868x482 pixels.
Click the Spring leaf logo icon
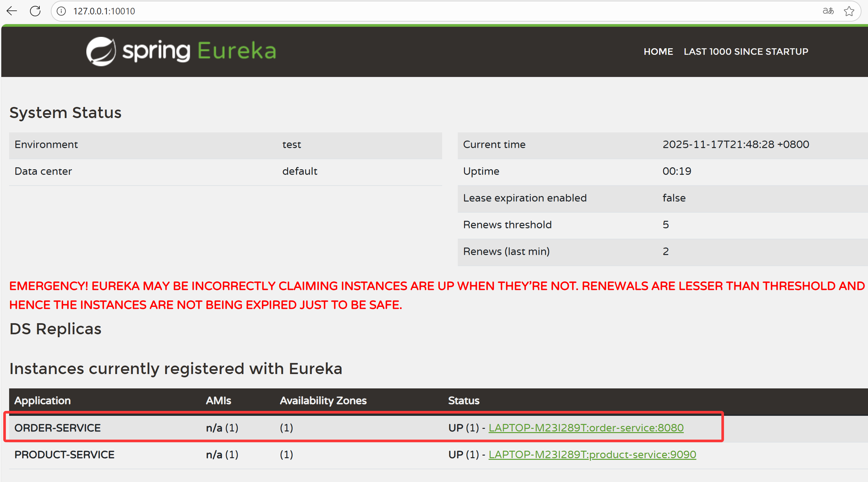click(101, 51)
